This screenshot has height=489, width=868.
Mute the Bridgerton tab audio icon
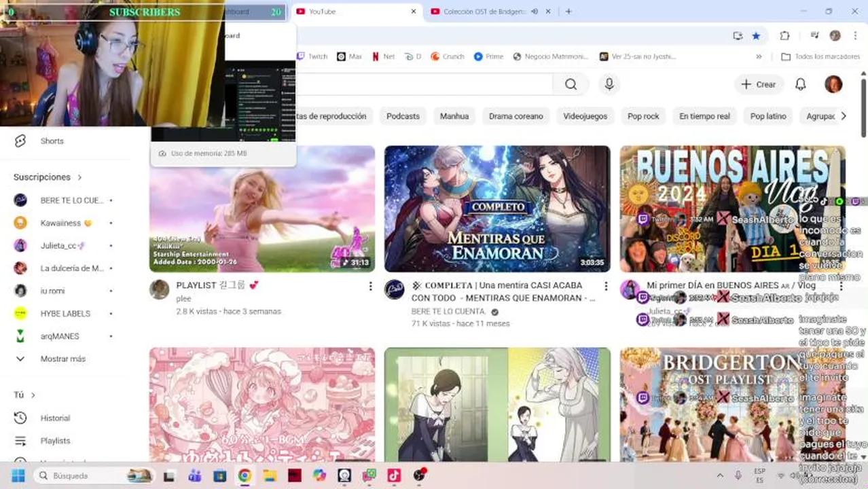[x=535, y=12]
